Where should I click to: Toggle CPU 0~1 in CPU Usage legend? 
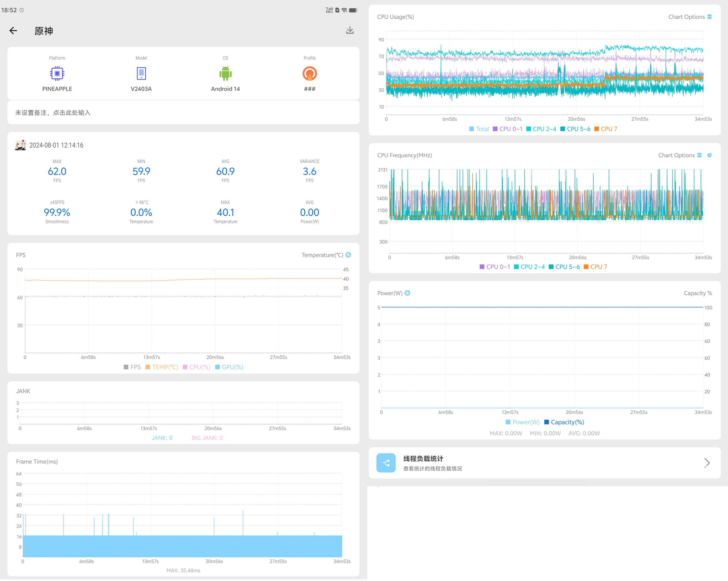pyautogui.click(x=507, y=129)
